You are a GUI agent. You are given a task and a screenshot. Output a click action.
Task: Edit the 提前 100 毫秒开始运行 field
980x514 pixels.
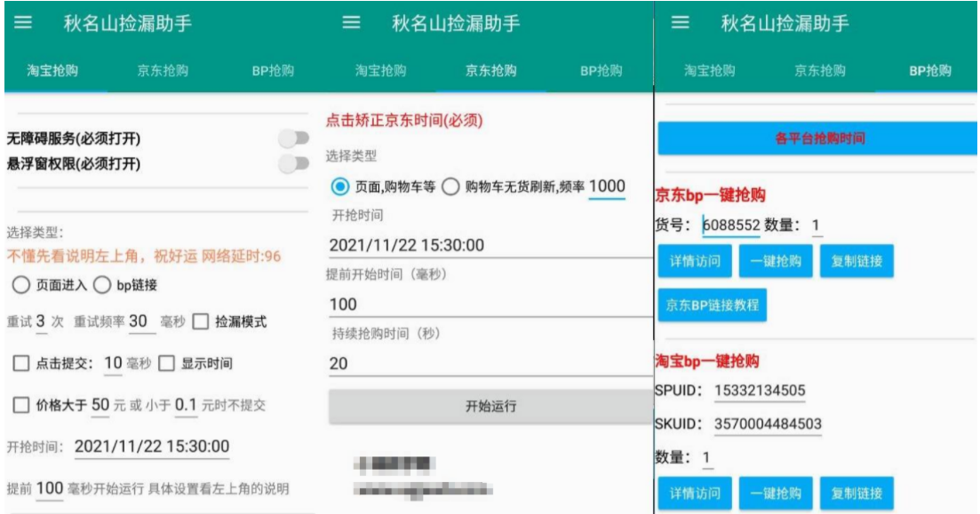[x=50, y=488]
